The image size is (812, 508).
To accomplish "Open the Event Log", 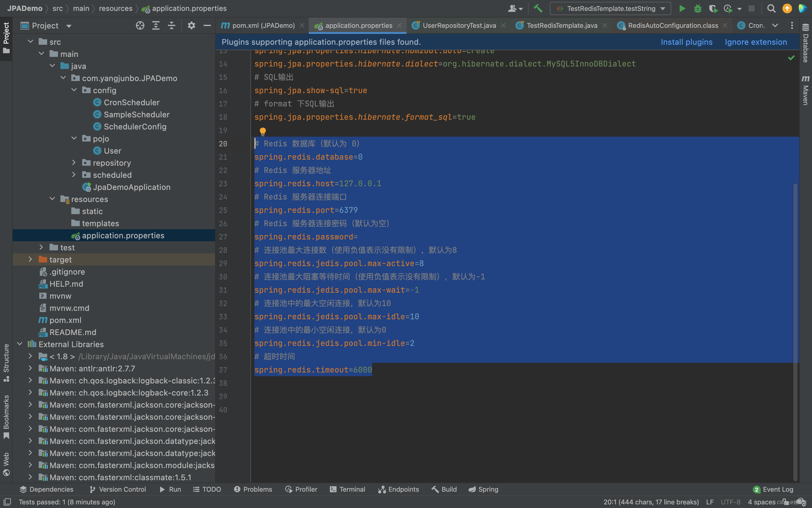I will [773, 489].
